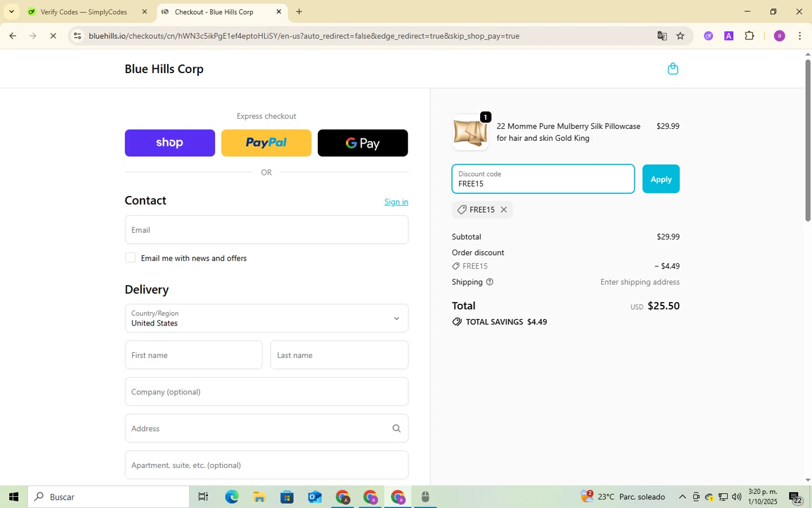
Task: Apply the discount code
Action: point(661,179)
